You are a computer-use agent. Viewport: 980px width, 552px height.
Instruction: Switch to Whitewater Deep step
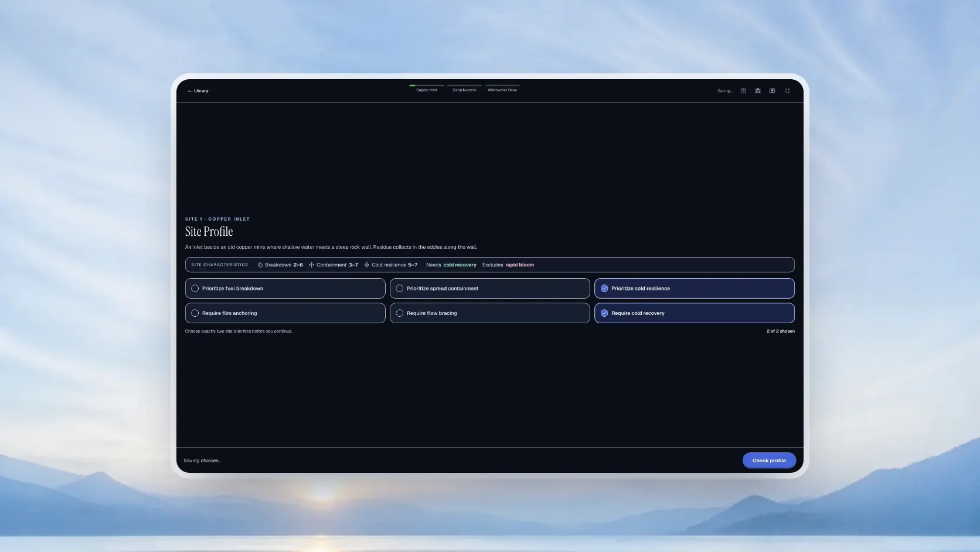(x=502, y=88)
